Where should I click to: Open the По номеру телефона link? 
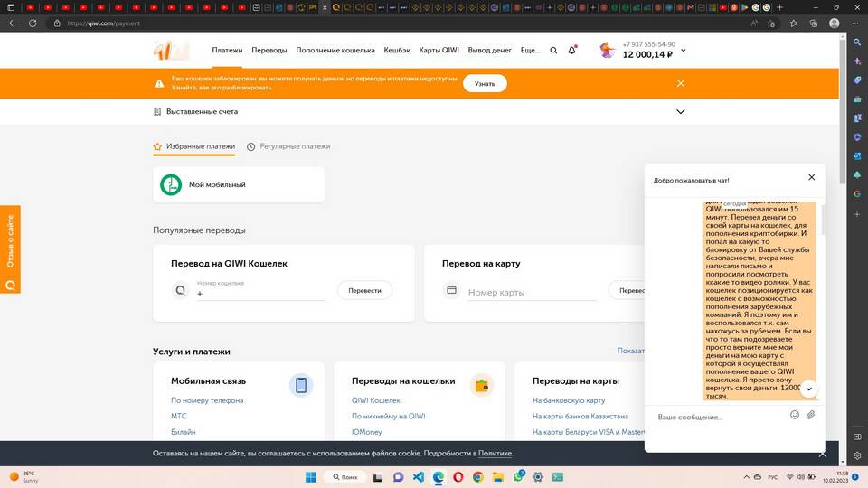(207, 400)
